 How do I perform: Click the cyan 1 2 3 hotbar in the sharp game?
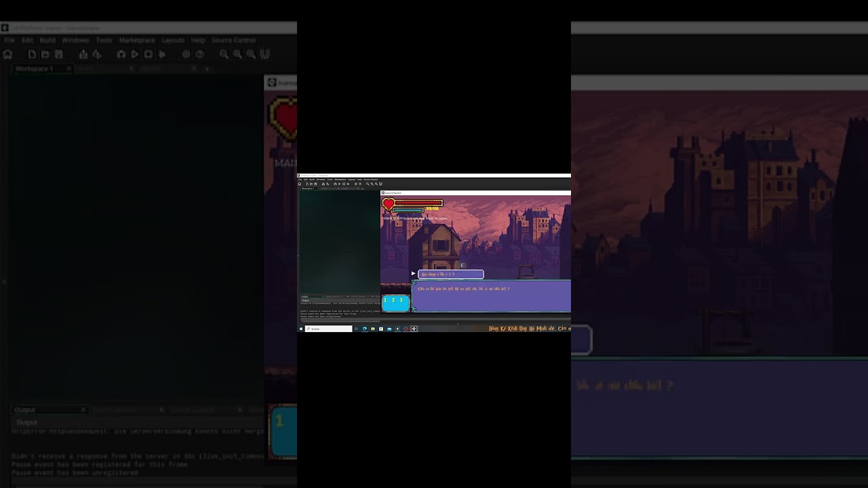point(396,304)
